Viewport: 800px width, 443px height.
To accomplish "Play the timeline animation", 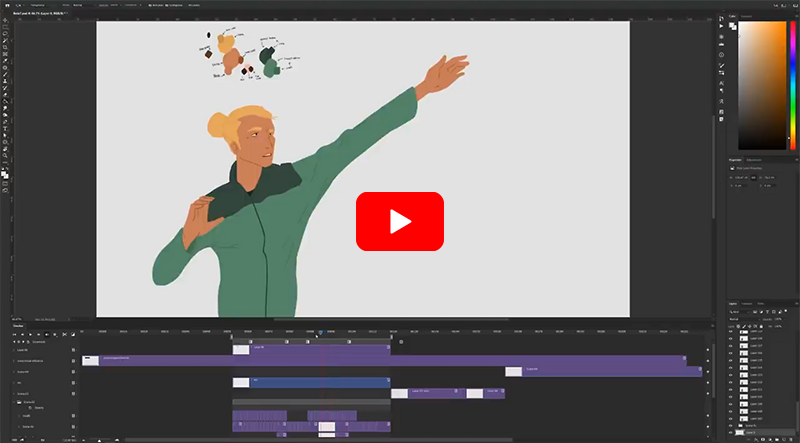I will (30, 334).
